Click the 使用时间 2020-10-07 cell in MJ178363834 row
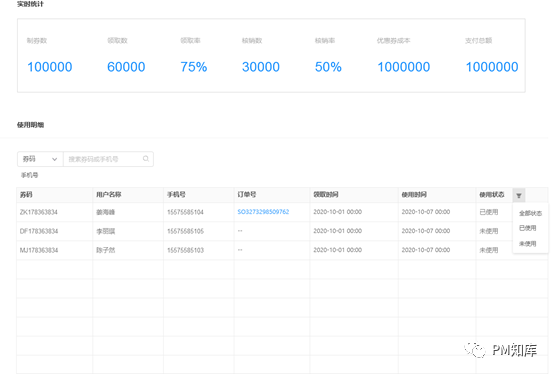This screenshot has width=554, height=374. pyautogui.click(x=426, y=250)
